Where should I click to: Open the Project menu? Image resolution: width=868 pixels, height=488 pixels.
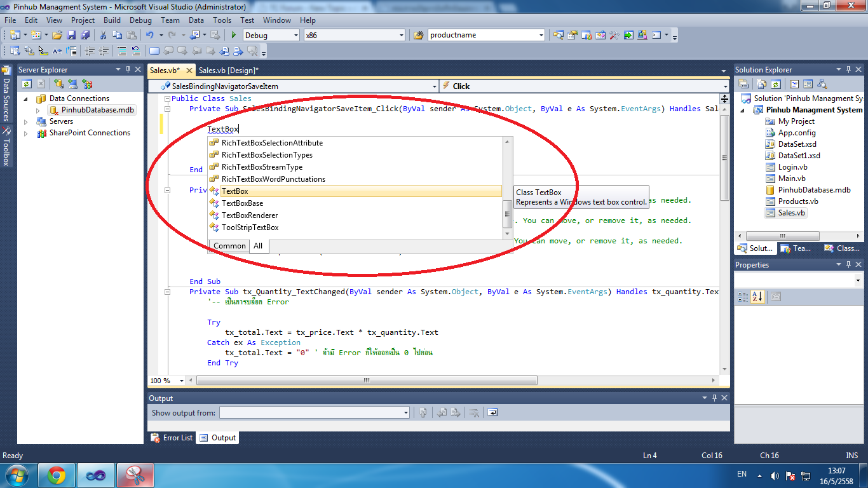(x=83, y=20)
